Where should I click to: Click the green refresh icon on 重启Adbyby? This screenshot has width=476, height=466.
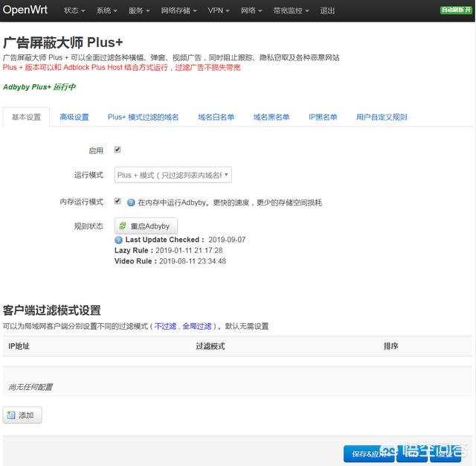123,226
